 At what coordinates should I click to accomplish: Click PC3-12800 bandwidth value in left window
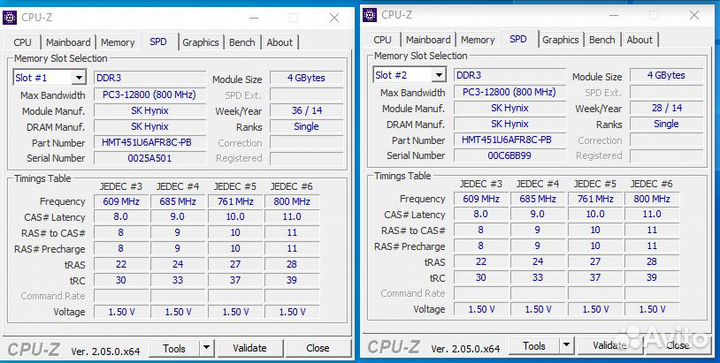point(150,95)
